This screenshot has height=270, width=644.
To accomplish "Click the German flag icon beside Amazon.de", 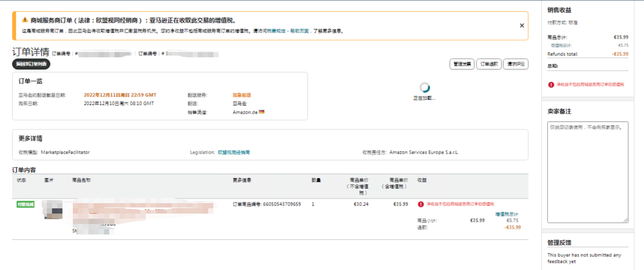I will pyautogui.click(x=262, y=112).
